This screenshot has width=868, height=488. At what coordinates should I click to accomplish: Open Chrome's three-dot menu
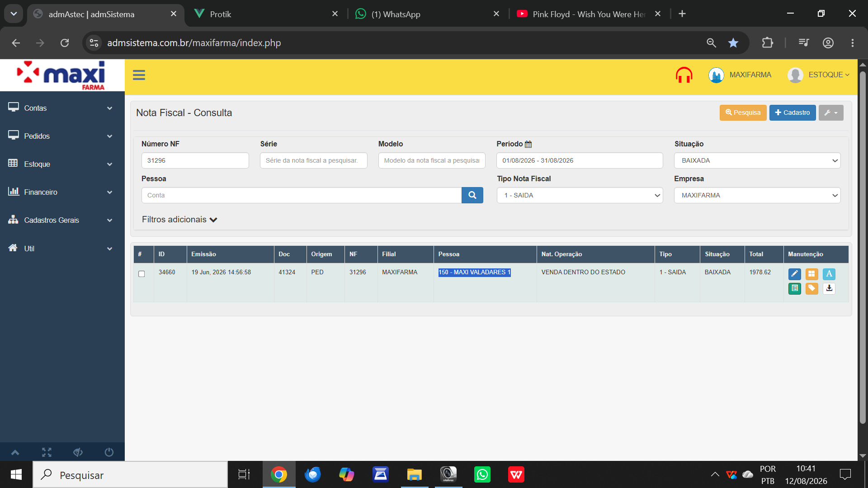[852, 43]
